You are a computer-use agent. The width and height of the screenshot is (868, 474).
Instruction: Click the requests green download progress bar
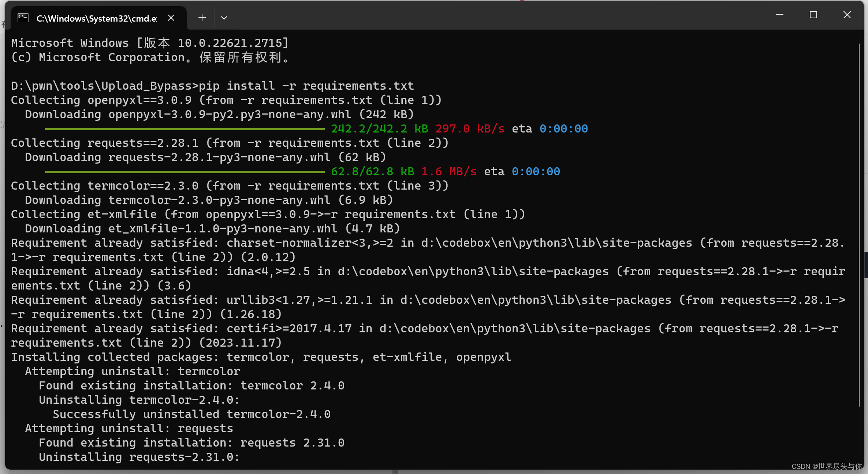tap(185, 172)
